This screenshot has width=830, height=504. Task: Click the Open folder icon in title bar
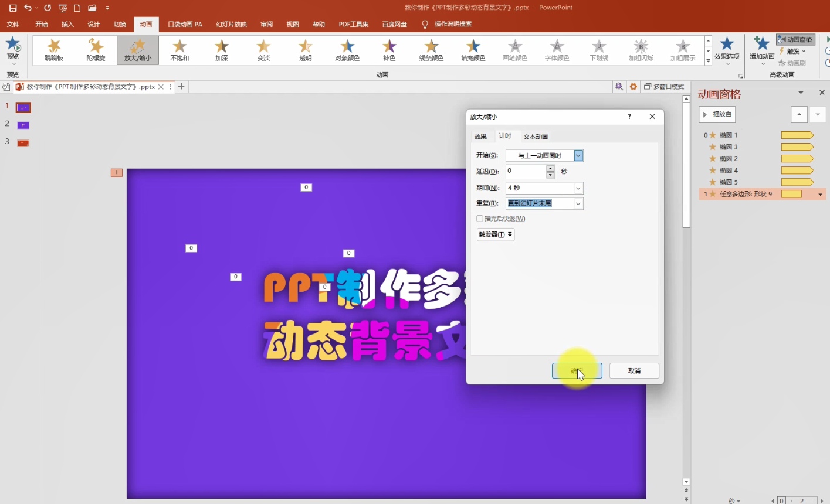[92, 8]
